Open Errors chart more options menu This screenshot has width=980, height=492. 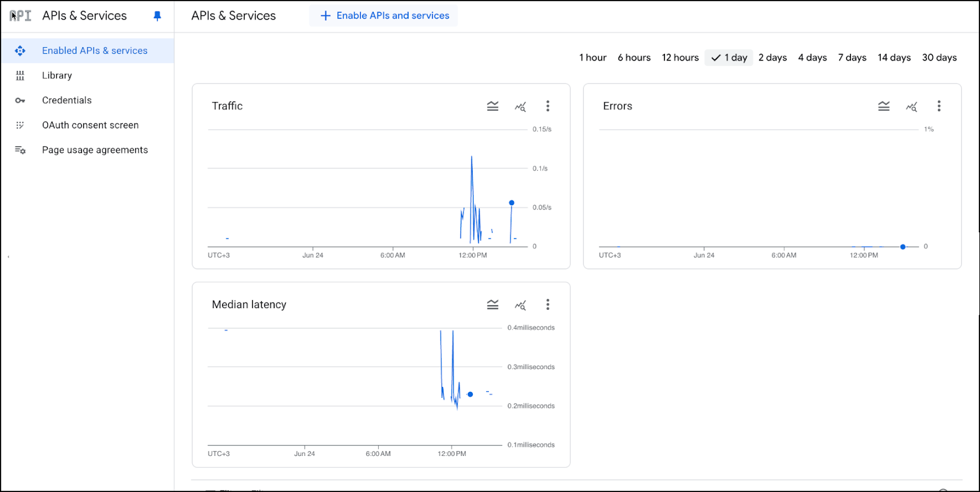(x=938, y=106)
